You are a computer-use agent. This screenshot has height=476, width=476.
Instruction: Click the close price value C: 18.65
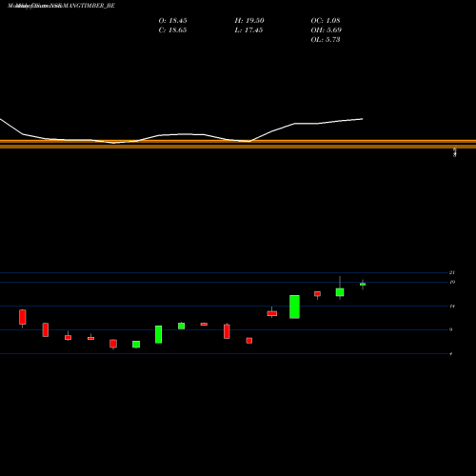point(172,30)
